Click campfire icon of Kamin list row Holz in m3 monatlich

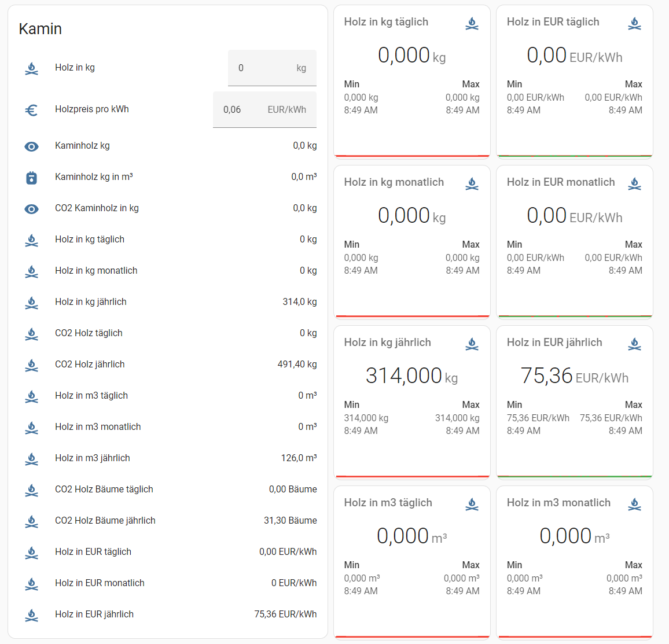(32, 428)
